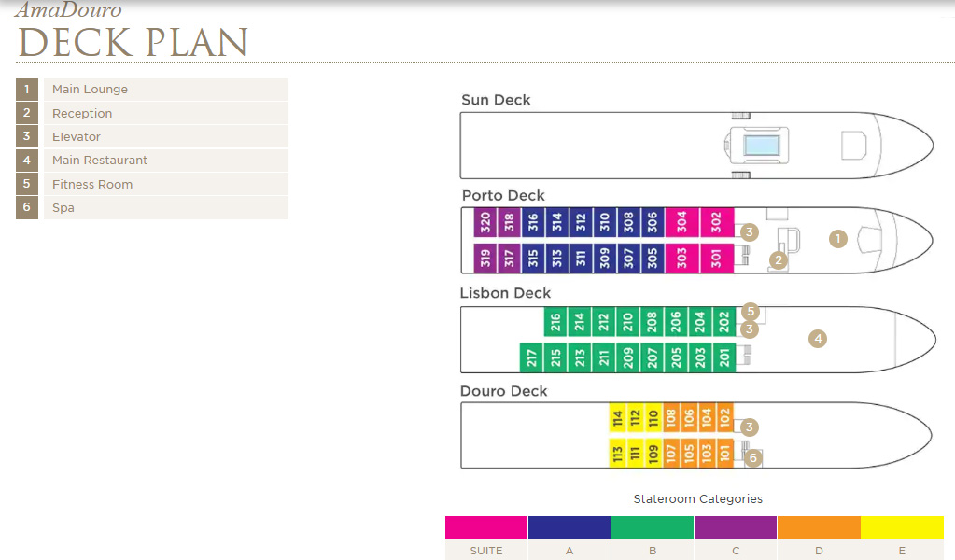Viewport: 955px width, 560px height.
Task: Click the Reception legend entry
Action: 82,113
